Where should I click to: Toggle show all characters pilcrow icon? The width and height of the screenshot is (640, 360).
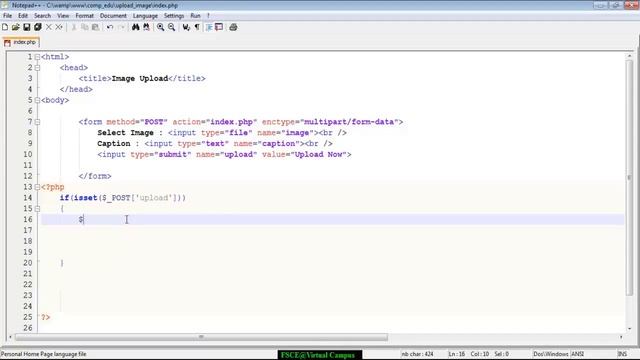[x=197, y=27]
